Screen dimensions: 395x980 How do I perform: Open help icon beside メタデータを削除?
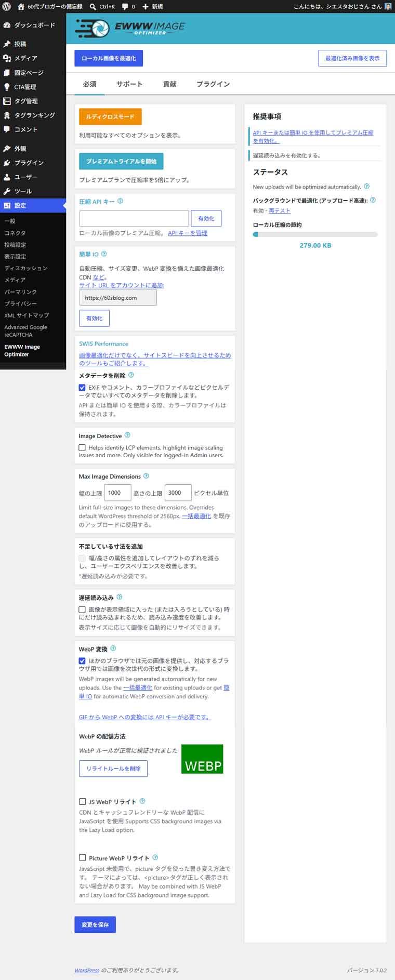131,375
